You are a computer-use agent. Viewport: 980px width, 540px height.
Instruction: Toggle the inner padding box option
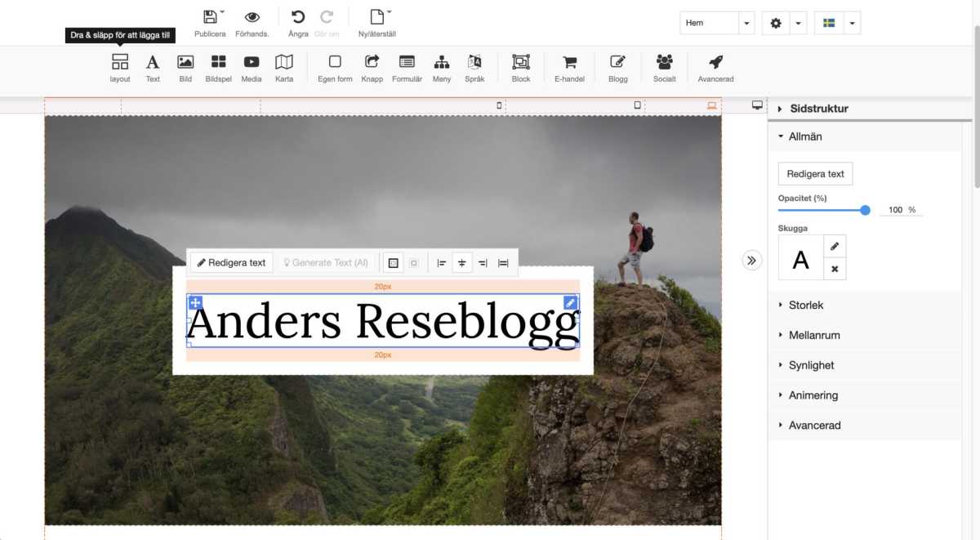click(x=414, y=263)
